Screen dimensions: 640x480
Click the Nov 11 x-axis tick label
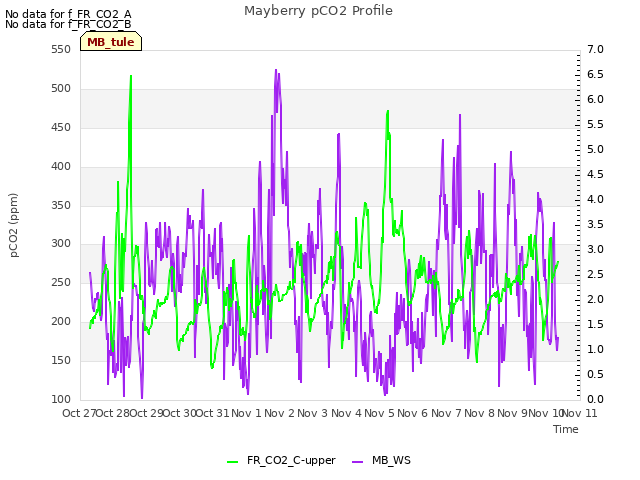[580, 413]
